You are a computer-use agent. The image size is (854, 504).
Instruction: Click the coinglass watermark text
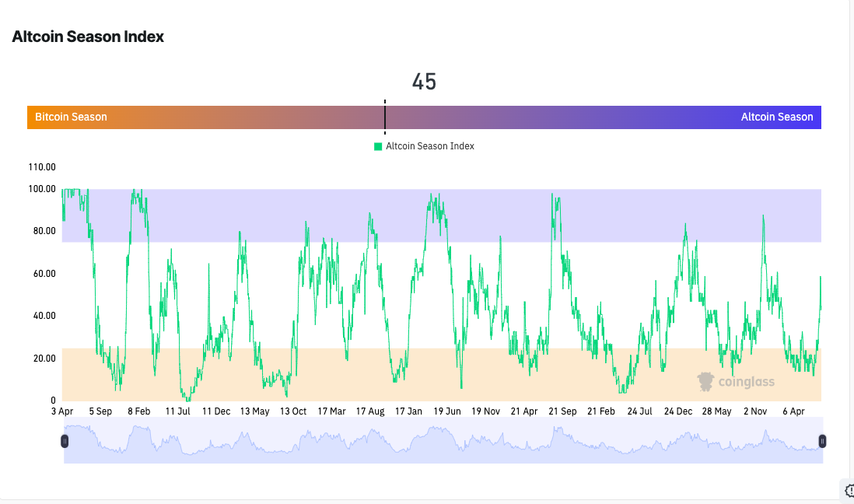click(x=746, y=382)
